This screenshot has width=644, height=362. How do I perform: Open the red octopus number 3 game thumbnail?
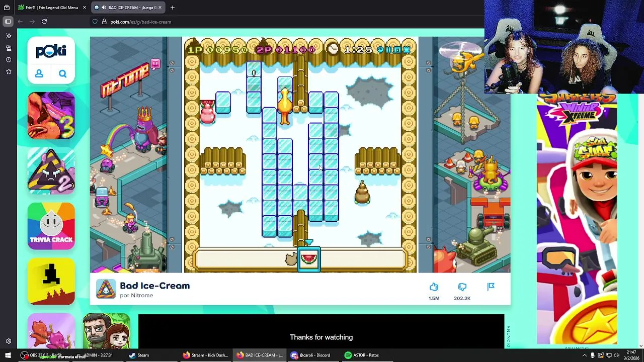pos(51,116)
